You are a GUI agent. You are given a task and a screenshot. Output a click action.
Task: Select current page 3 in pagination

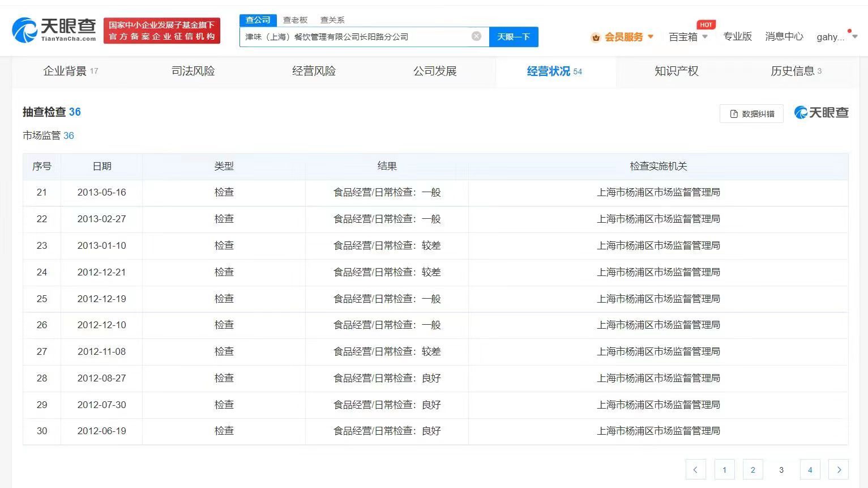[781, 469]
